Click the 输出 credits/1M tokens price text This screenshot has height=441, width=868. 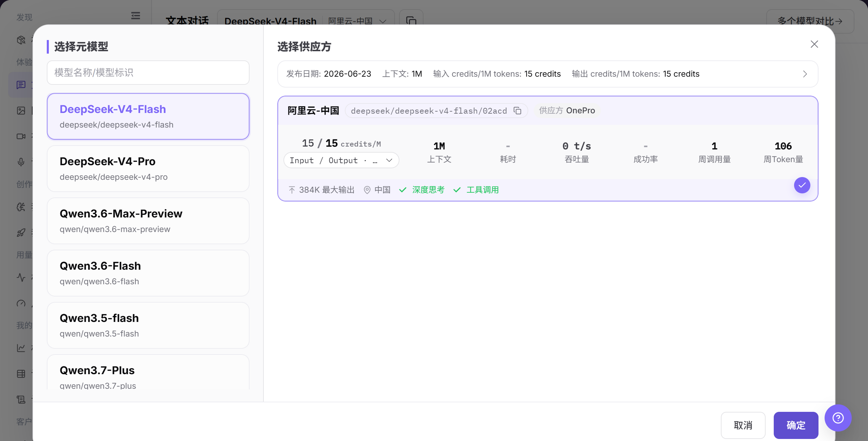[x=635, y=74]
